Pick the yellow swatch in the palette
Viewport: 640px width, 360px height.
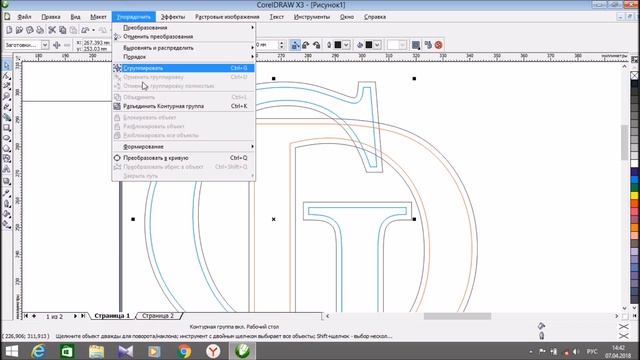[x=634, y=196]
